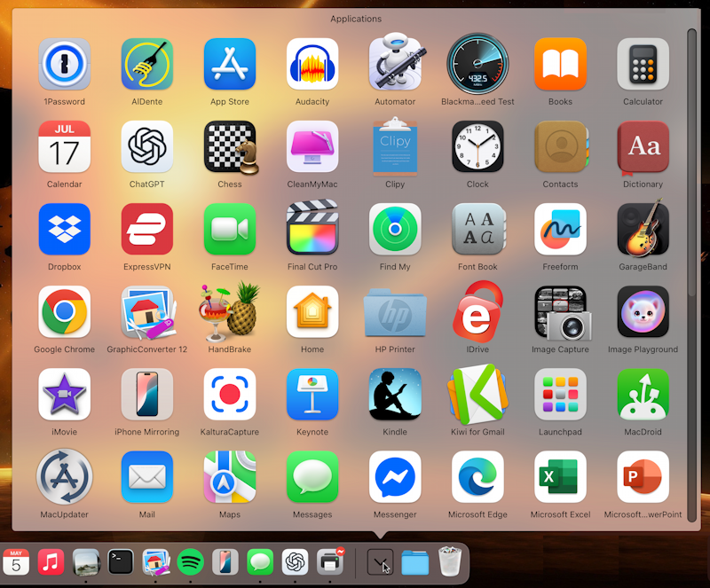Screen dimensions: 710x588
Task: Open the Music app in the Dock
Action: [51, 561]
